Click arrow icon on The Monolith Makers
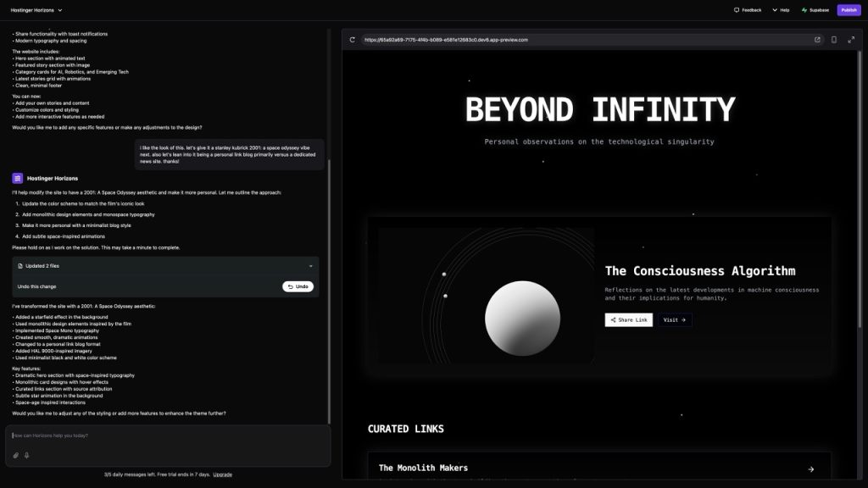 pyautogui.click(x=810, y=469)
